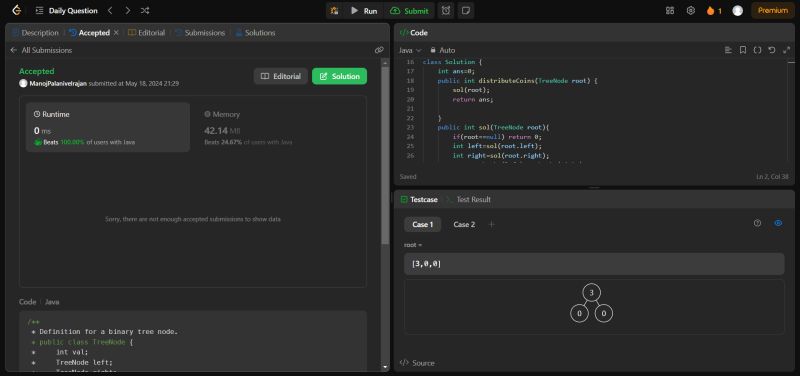Click the debugger icon beside Run

point(335,10)
